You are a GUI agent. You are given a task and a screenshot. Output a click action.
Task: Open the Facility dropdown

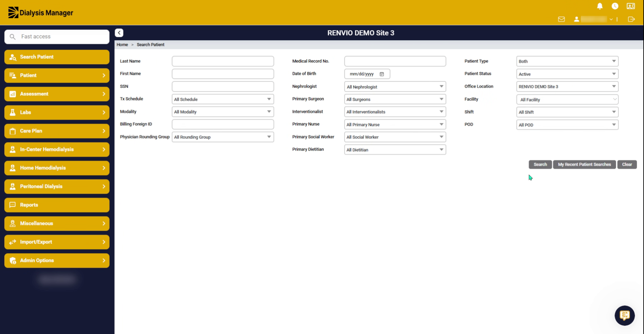tap(567, 99)
